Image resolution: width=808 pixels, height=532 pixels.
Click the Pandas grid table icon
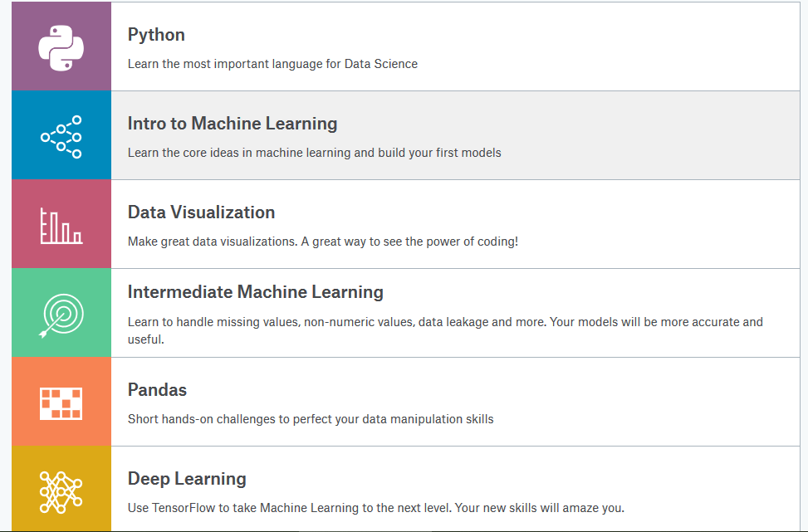[x=61, y=403]
